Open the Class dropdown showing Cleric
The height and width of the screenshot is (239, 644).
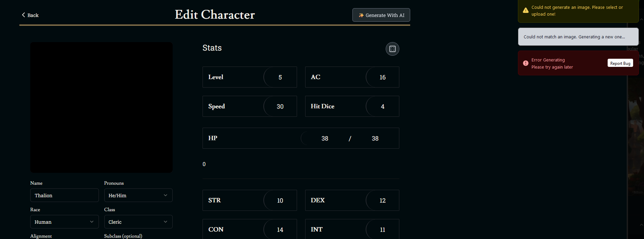click(138, 222)
